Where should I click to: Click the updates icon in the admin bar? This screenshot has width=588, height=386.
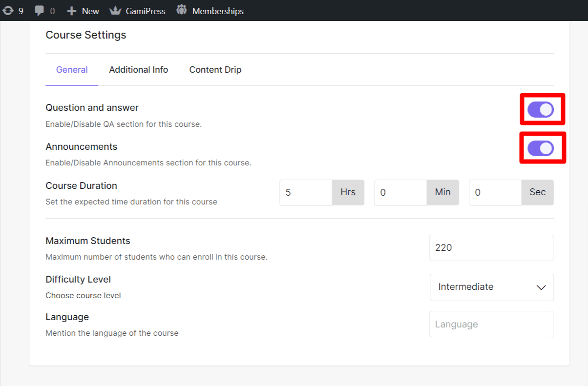(8, 10)
